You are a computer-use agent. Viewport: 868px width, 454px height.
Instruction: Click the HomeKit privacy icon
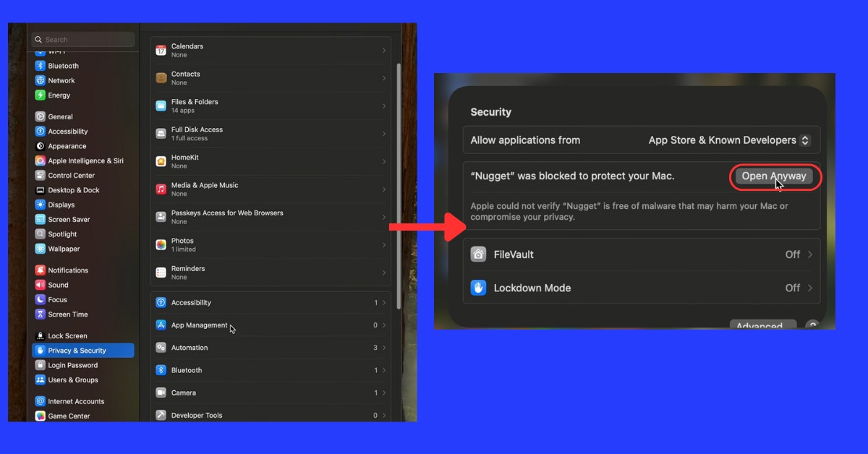click(x=161, y=160)
